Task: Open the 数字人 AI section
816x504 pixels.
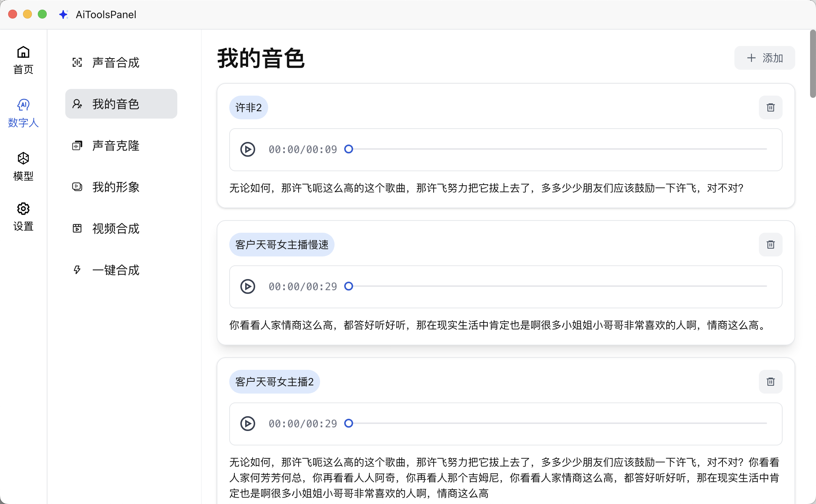Action: click(23, 113)
